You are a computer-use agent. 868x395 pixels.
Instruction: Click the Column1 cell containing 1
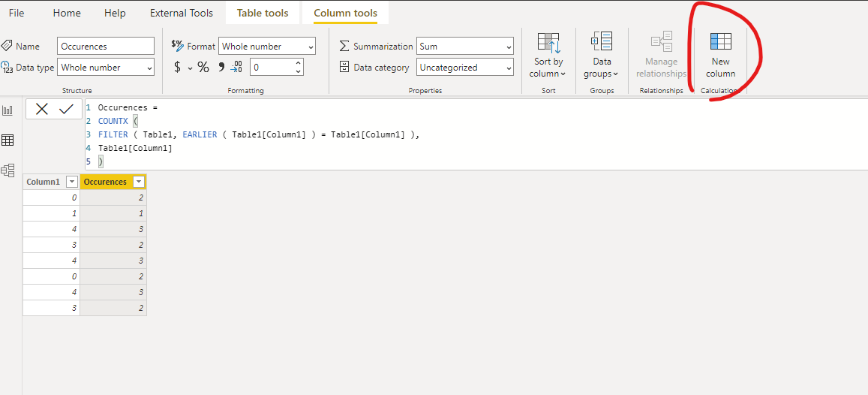point(52,213)
